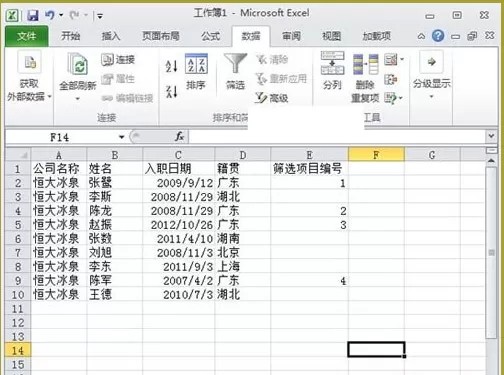Click inside the formula bar input
Image resolution: width=504 pixels, height=375 pixels.
(337, 137)
